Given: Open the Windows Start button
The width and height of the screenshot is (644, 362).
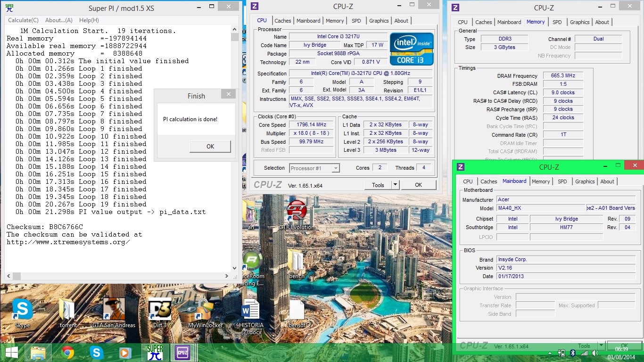Looking at the screenshot, I should tap(11, 353).
